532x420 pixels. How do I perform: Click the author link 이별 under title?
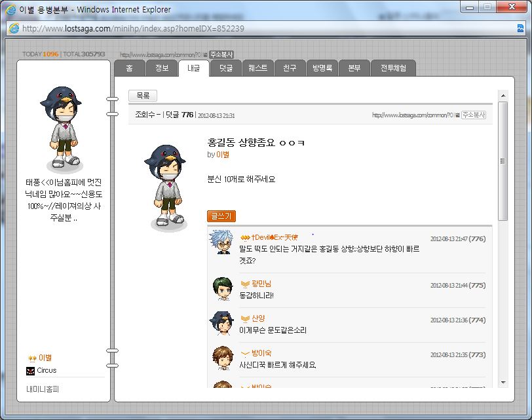tap(223, 155)
